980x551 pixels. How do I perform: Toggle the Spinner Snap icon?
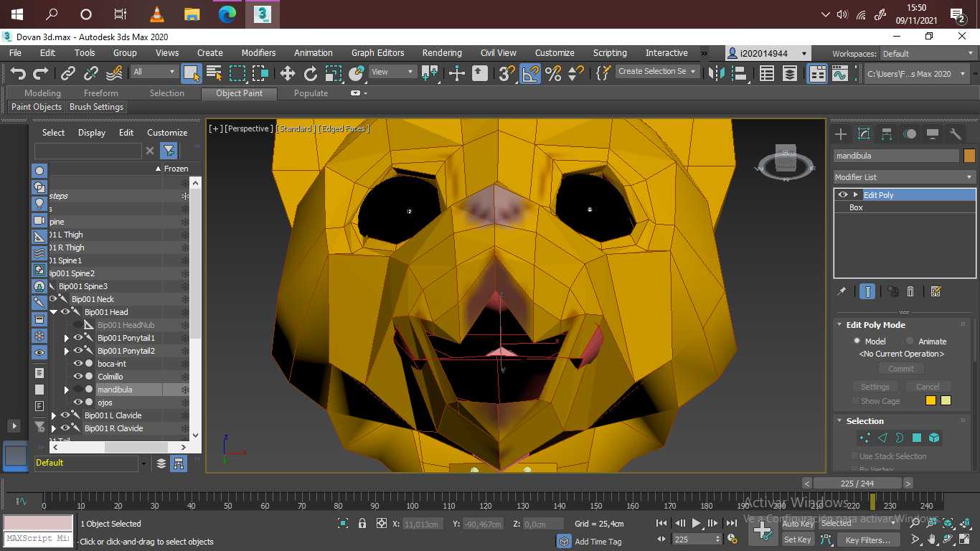575,72
